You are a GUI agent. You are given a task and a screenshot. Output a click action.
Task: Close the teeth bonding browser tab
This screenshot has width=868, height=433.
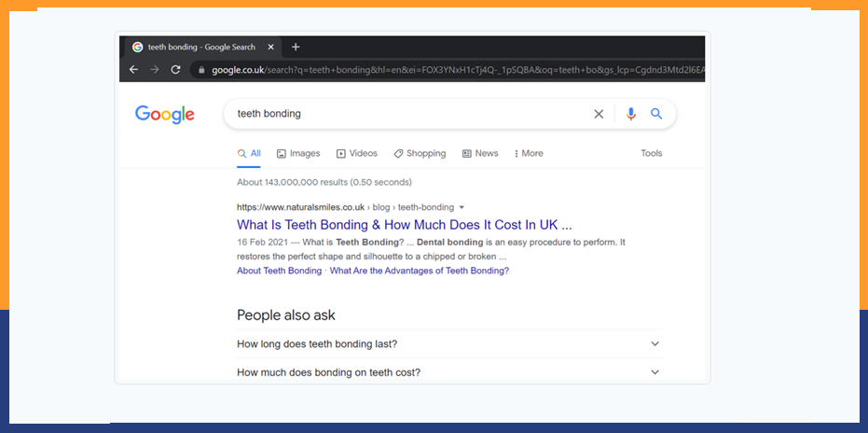pyautogui.click(x=270, y=47)
